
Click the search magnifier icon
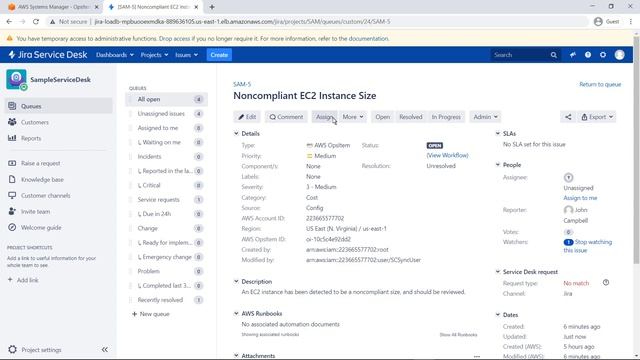553,55
